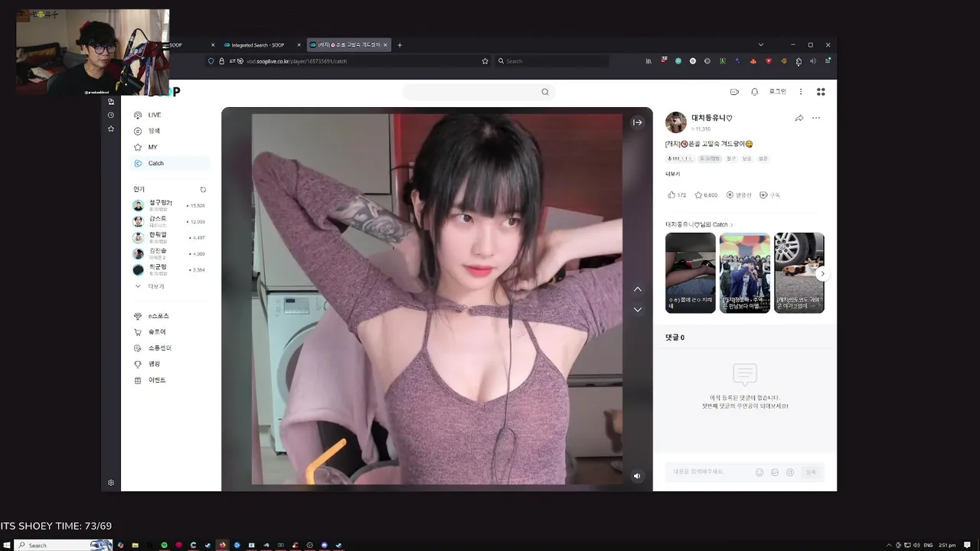Open a new browser tab

400,45
